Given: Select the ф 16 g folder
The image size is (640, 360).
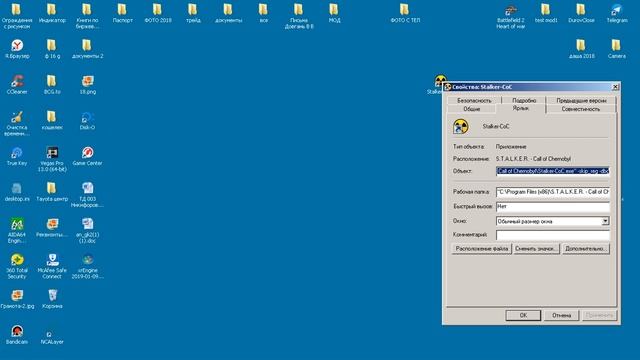Looking at the screenshot, I should 52,49.
